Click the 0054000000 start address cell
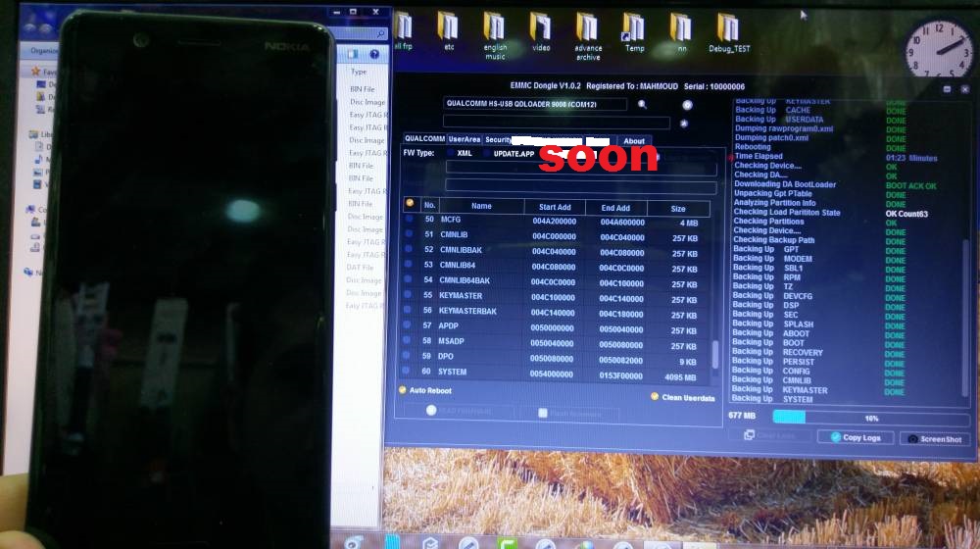 [551, 374]
